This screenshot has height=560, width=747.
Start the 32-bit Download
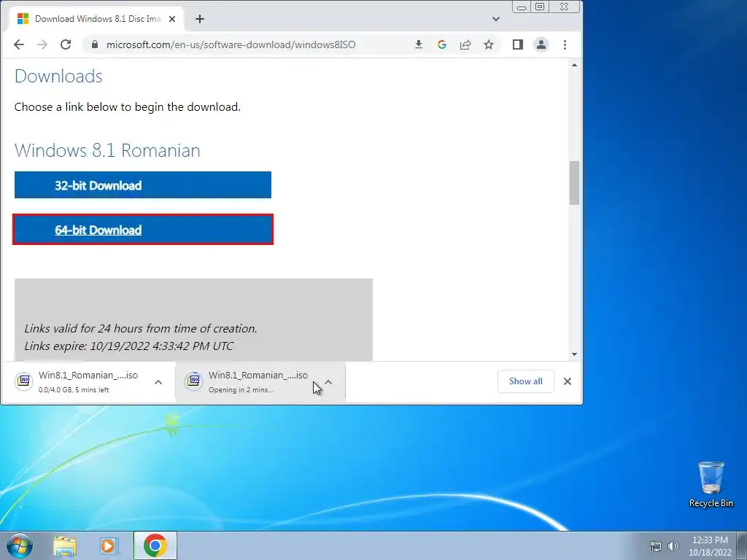click(143, 185)
